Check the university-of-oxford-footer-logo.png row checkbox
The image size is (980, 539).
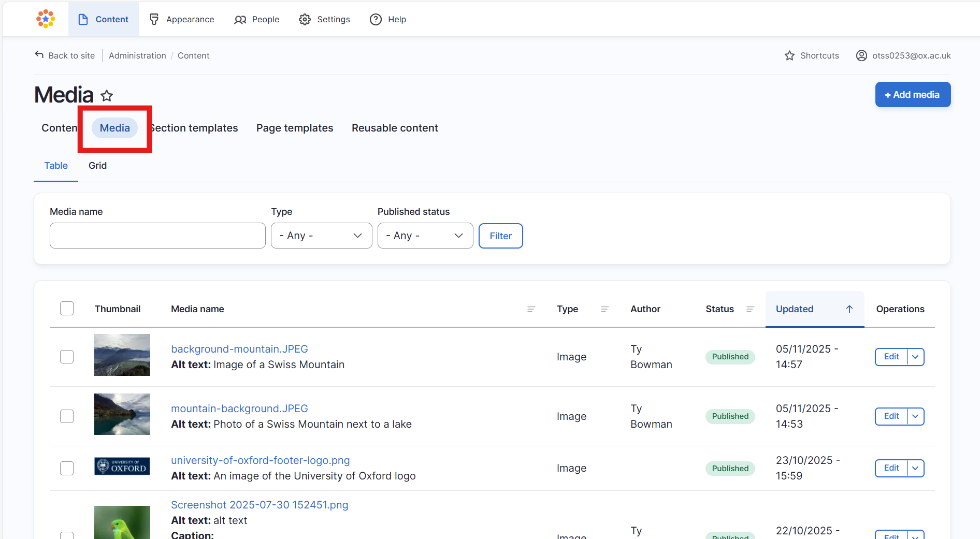[x=67, y=468]
